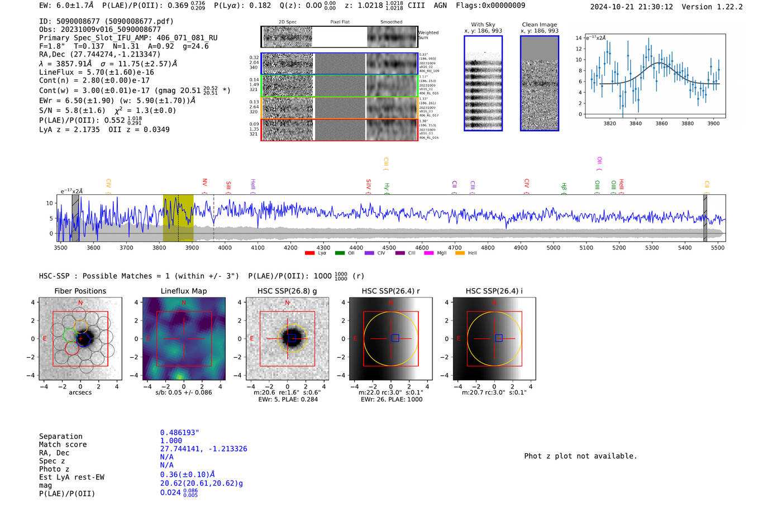Select the With Sky image panel
Viewport: 782px width, 532px height.
(483, 83)
